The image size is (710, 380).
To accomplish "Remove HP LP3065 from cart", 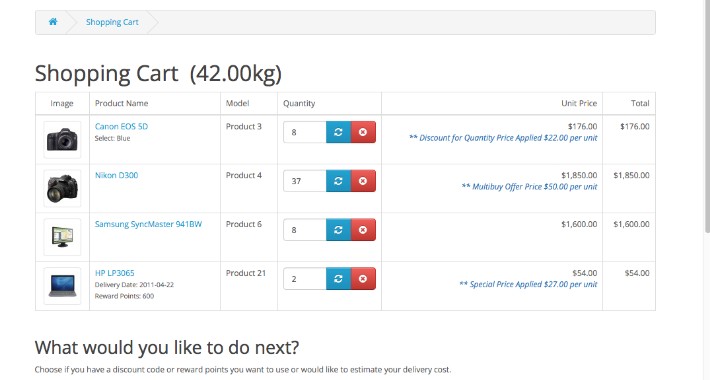I will pos(363,279).
